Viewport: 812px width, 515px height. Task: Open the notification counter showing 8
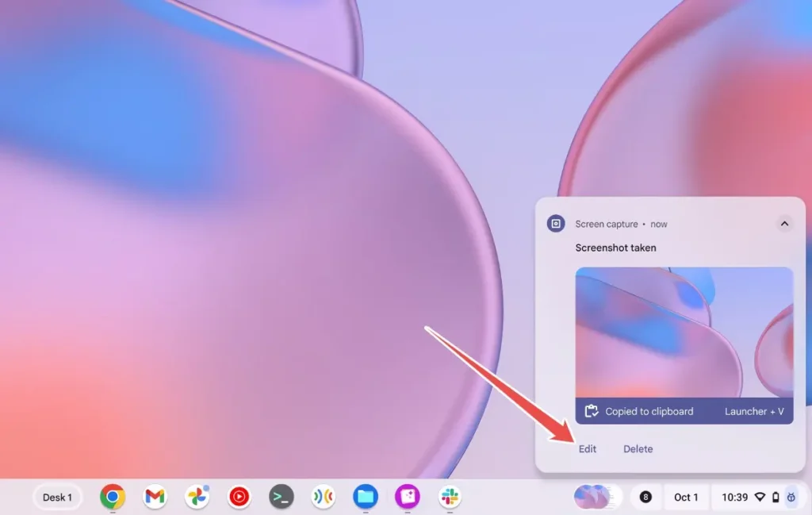tap(645, 498)
